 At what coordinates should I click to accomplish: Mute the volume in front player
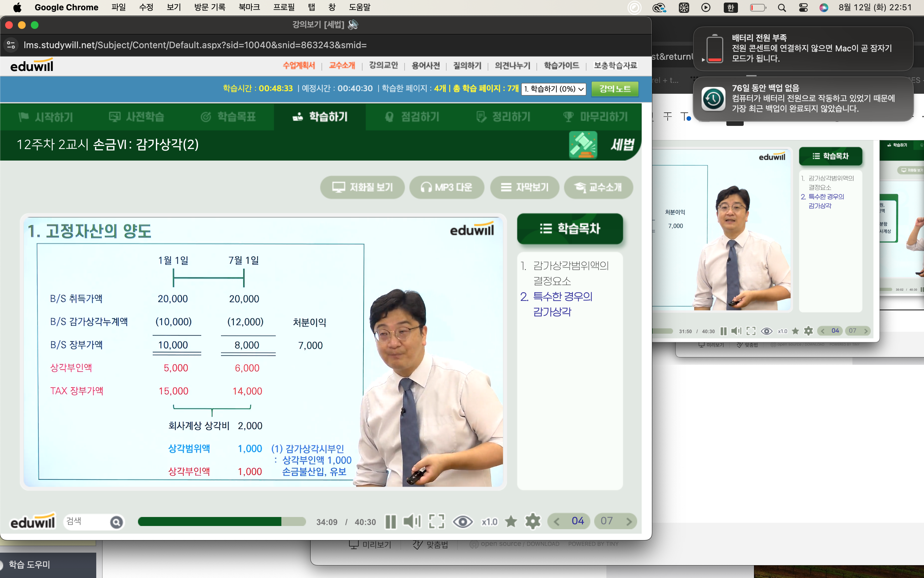[412, 521]
